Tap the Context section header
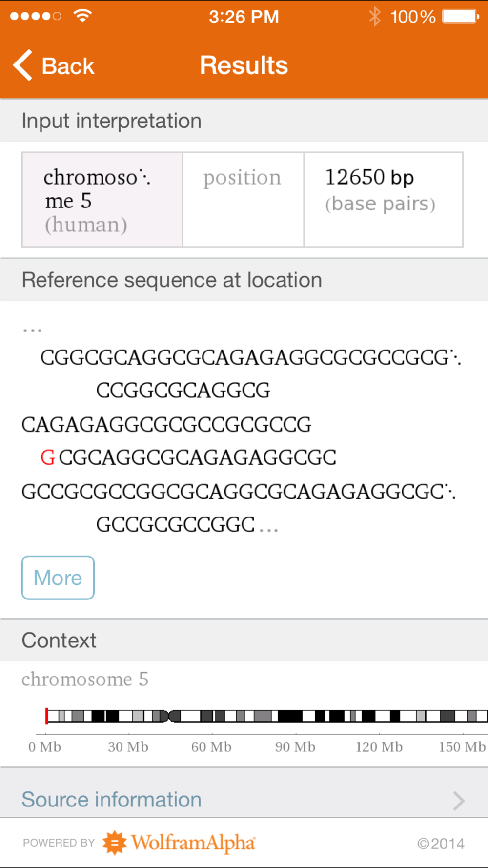488x868 pixels. pos(59,641)
